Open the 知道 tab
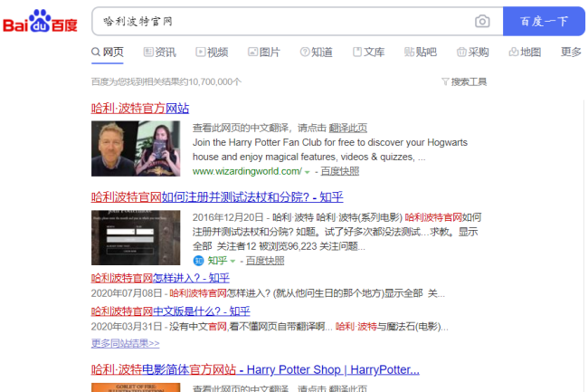 click(316, 53)
